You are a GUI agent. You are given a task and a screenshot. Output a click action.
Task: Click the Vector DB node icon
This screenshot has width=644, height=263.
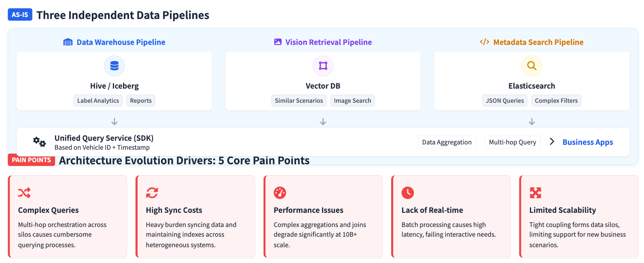click(x=323, y=66)
